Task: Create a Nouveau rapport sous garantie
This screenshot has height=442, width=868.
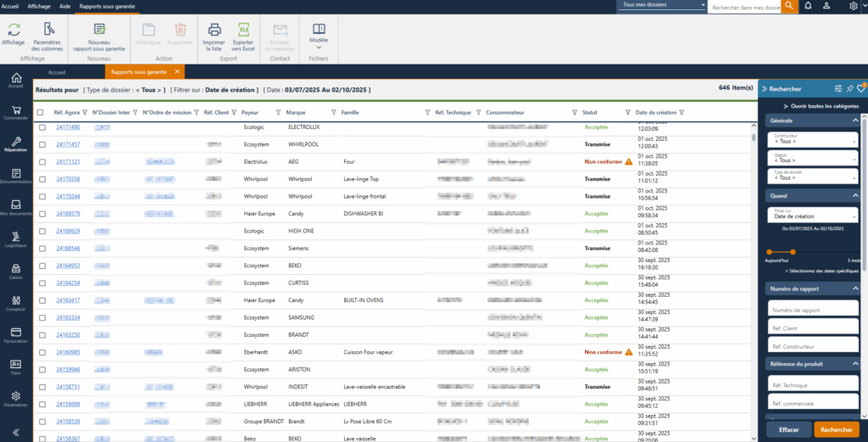Action: (x=99, y=30)
